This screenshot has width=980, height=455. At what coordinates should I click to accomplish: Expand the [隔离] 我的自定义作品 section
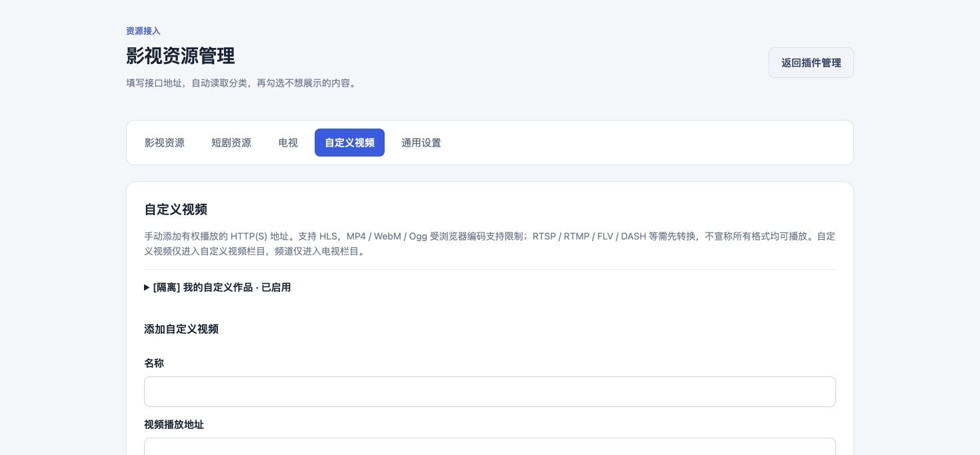(x=217, y=287)
